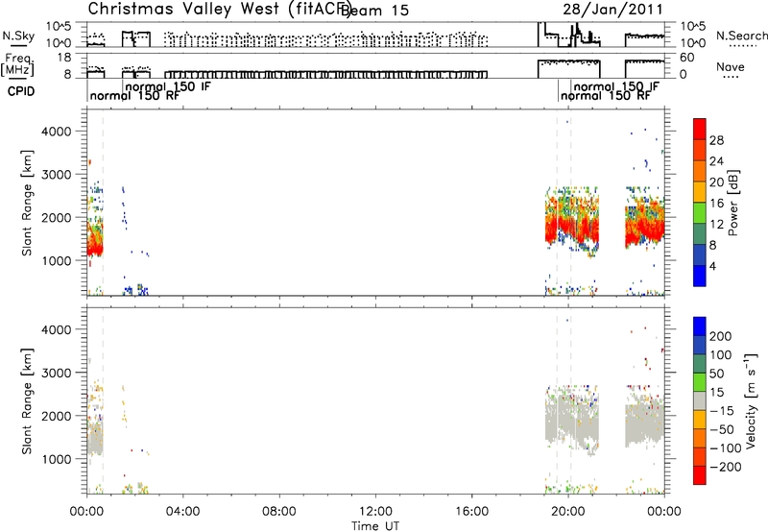Viewport: 768px width, 532px height.
Task: Click the 08:00 time axis label
Action: (x=279, y=512)
